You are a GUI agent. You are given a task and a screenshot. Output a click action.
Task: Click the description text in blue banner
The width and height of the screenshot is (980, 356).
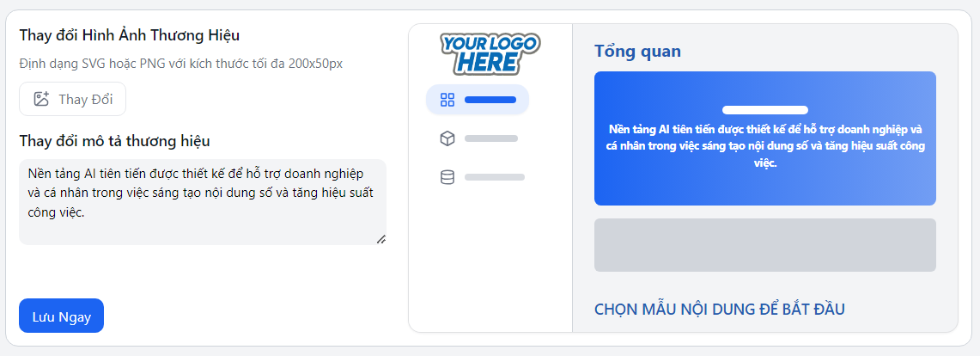(x=764, y=145)
